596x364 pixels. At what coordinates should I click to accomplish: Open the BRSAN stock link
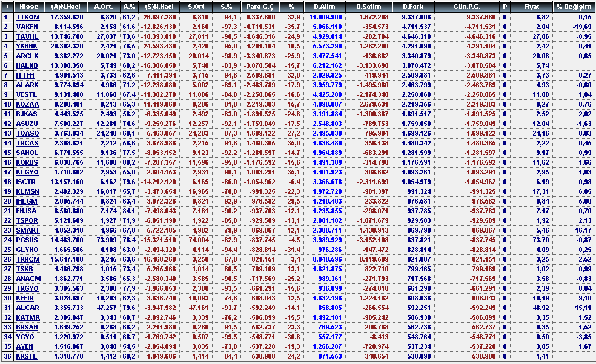[27, 328]
